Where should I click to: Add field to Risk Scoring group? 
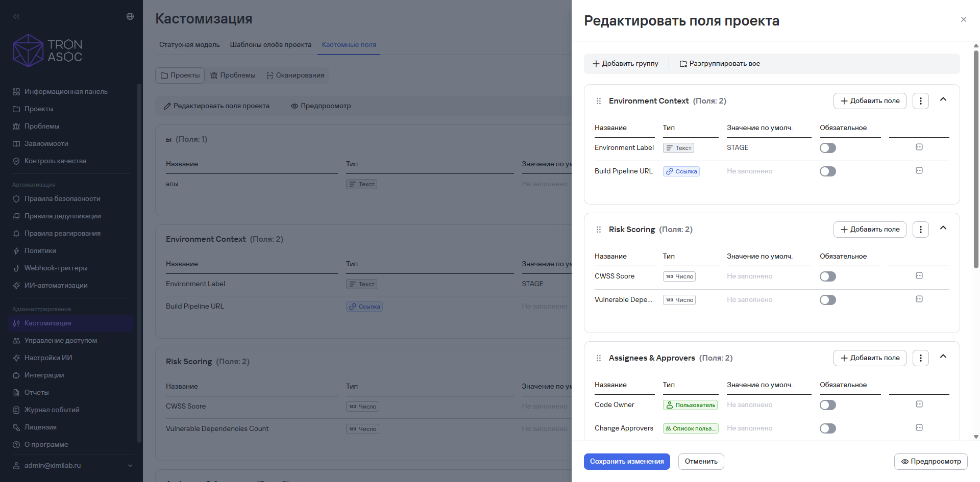click(x=870, y=230)
